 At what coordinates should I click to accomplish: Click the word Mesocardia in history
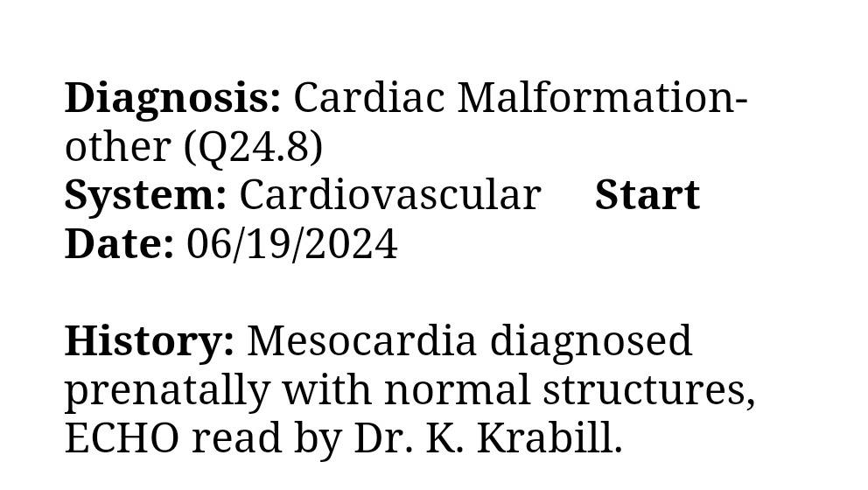coord(361,340)
